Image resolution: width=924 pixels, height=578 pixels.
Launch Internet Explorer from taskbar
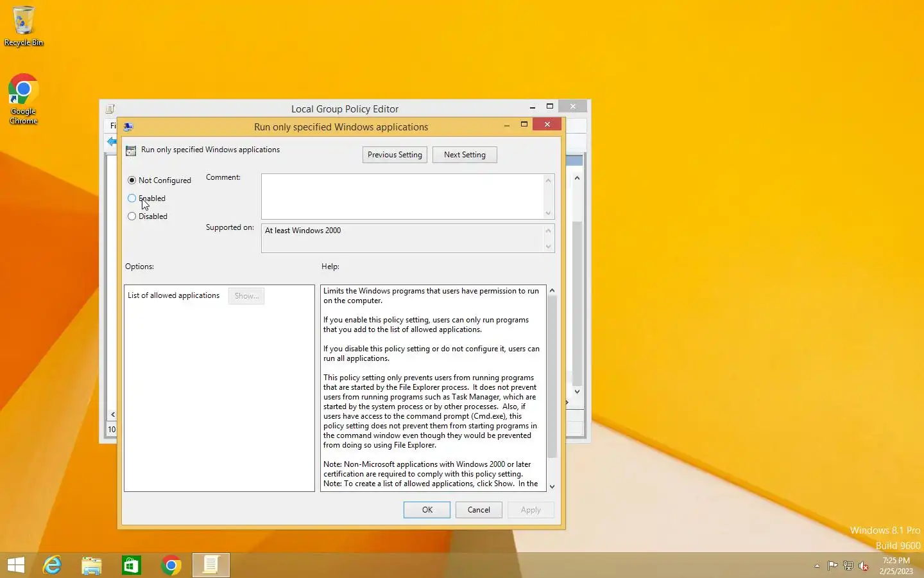52,565
